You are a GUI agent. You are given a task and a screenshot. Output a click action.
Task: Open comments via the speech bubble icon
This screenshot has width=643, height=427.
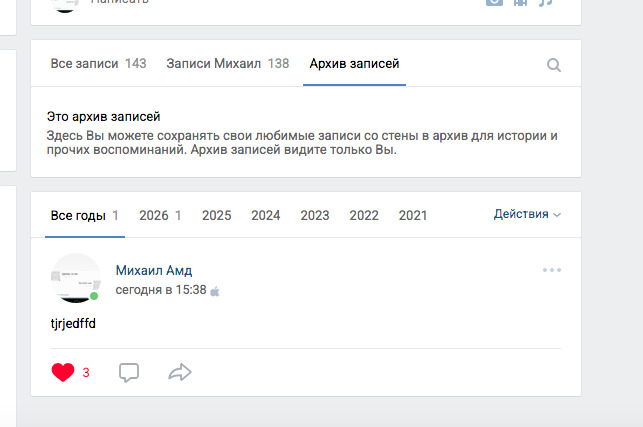pyautogui.click(x=129, y=372)
